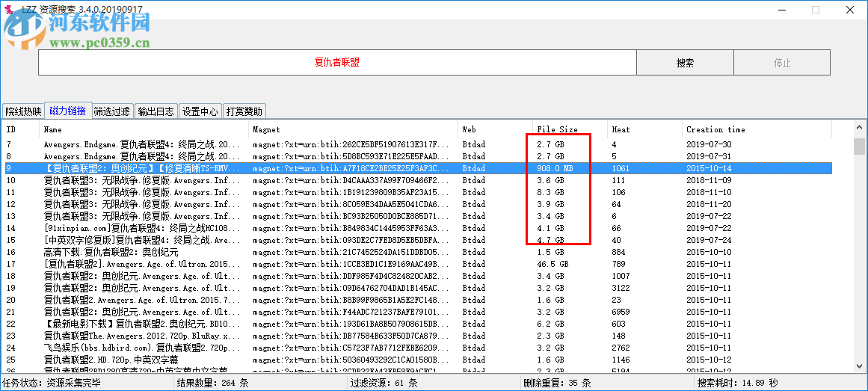Click the 停止 stop button

(x=781, y=63)
